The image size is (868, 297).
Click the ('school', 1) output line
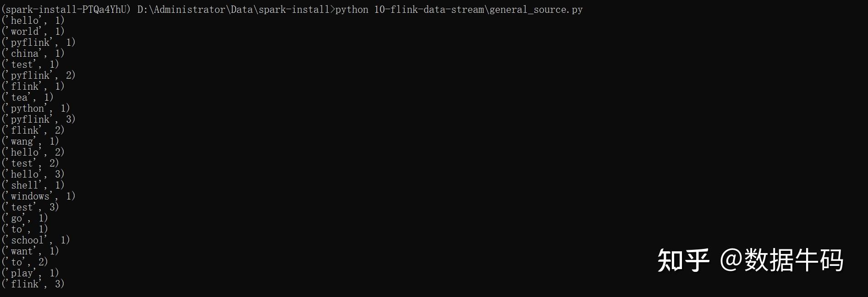click(x=36, y=240)
